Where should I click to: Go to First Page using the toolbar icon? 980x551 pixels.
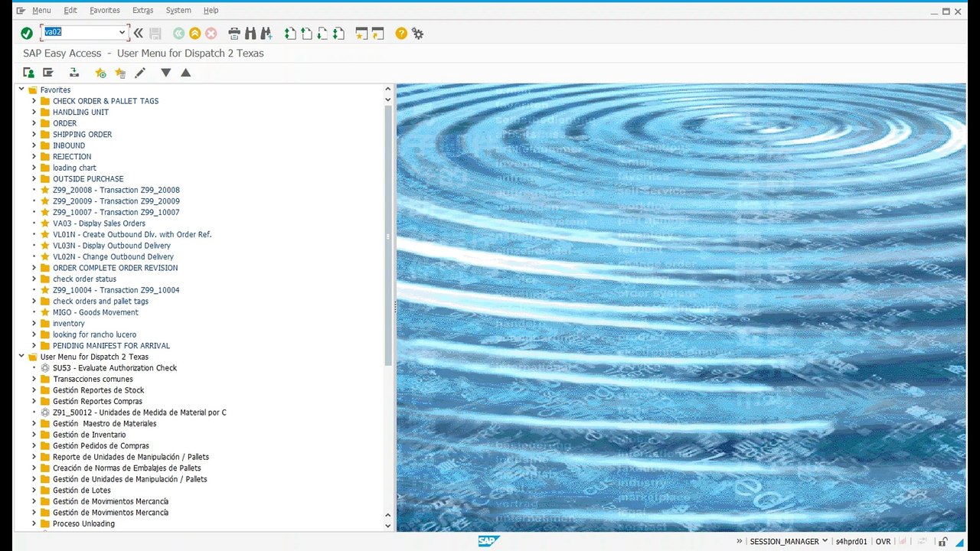(x=290, y=33)
